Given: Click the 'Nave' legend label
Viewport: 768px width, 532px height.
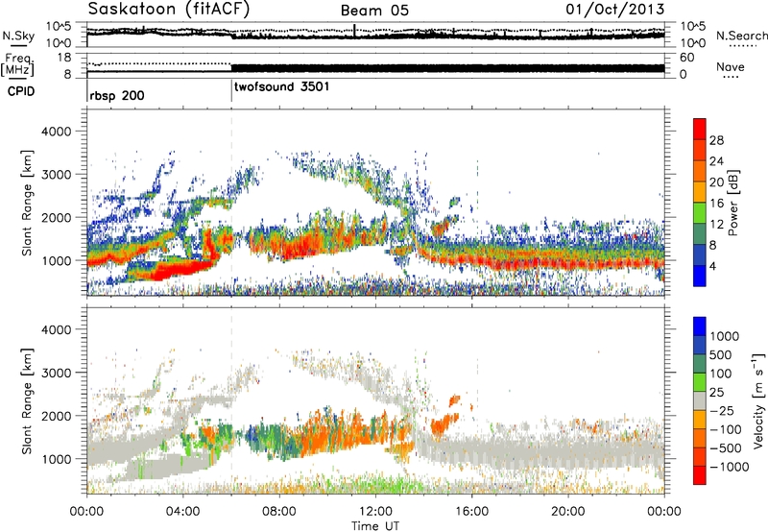Looking at the screenshot, I should (x=731, y=67).
